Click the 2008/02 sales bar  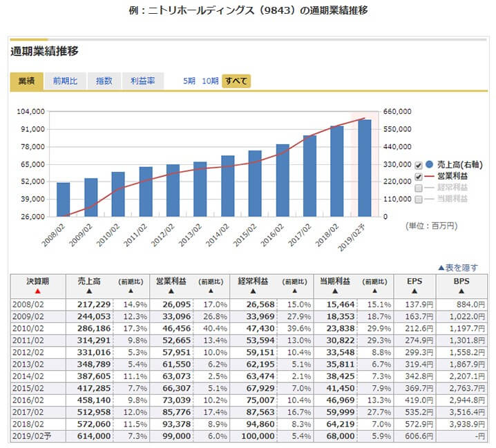coord(64,199)
